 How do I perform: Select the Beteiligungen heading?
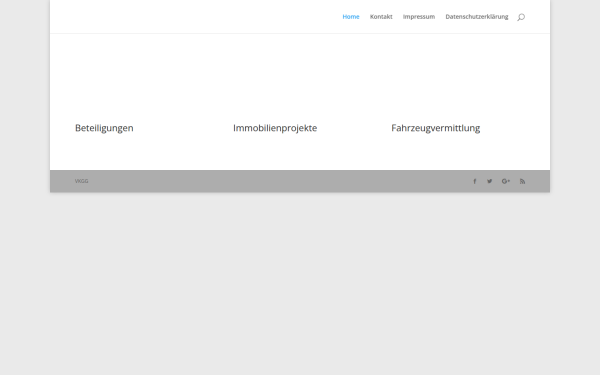click(x=104, y=128)
